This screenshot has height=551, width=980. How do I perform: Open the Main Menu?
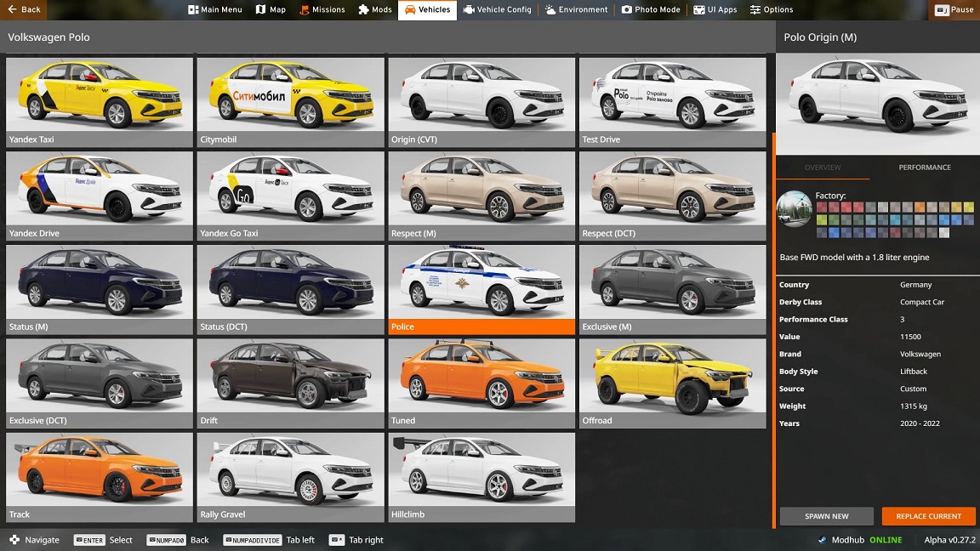tap(216, 9)
